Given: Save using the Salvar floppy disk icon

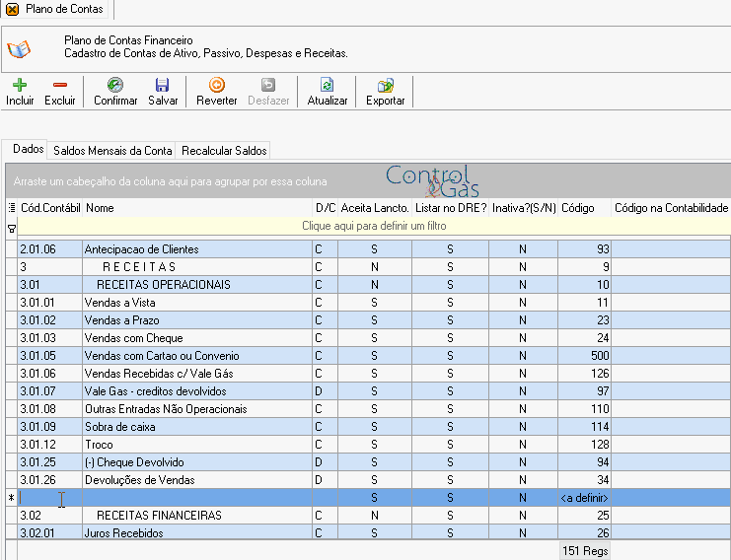Looking at the screenshot, I should [162, 85].
